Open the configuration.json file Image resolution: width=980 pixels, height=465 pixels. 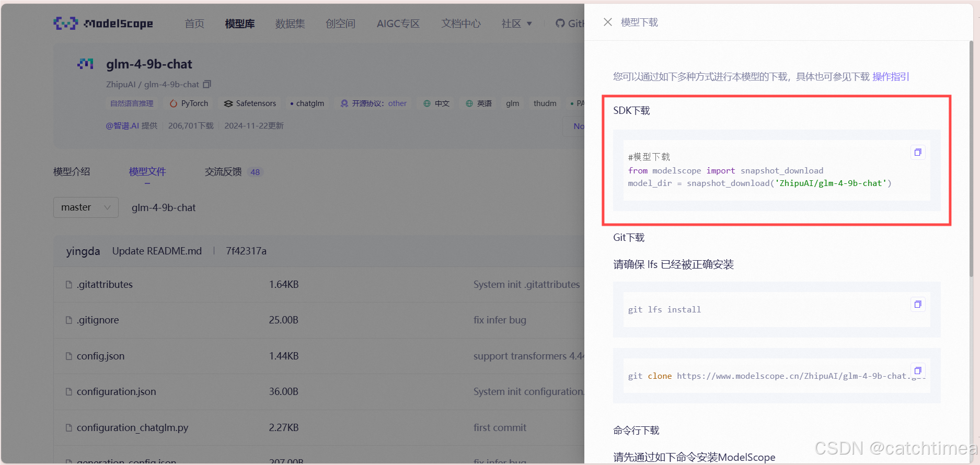(x=116, y=392)
